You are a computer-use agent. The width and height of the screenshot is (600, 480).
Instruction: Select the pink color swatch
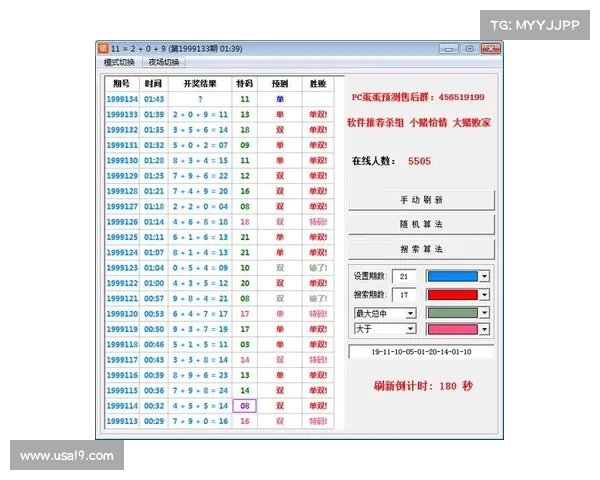(x=453, y=329)
